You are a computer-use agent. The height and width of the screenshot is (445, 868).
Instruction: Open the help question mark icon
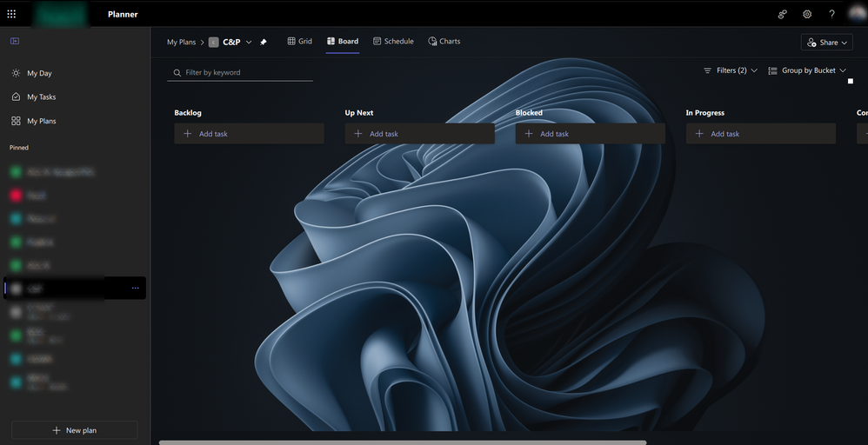[831, 15]
